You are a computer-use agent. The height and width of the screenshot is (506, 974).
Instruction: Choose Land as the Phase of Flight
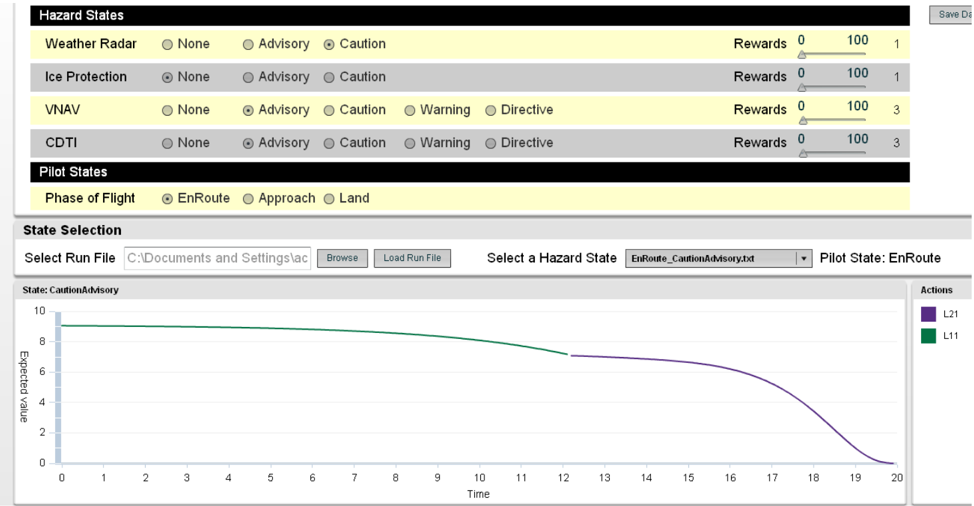coord(329,199)
